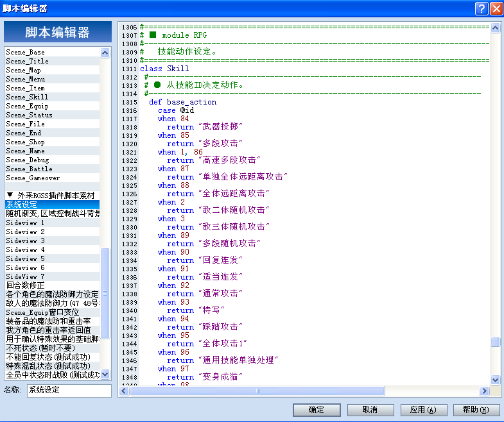Click the 名称 input field
Viewport: 504px width, 422px height.
pyautogui.click(x=69, y=391)
